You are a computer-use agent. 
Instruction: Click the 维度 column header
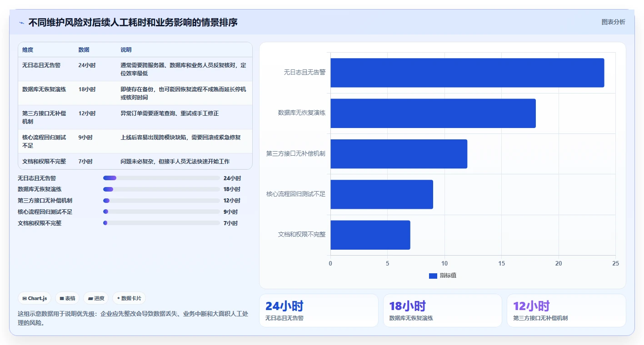click(x=28, y=50)
